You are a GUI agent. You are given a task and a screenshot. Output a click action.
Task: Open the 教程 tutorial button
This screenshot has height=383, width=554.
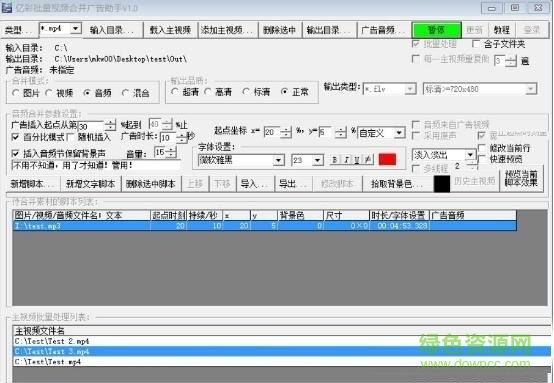pyautogui.click(x=501, y=30)
